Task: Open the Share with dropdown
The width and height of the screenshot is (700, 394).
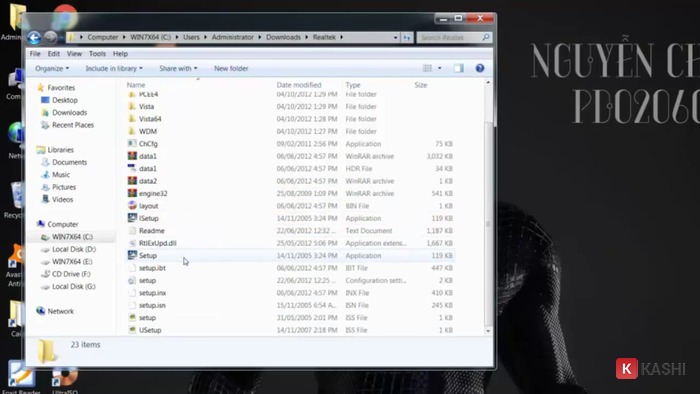Action: [178, 68]
